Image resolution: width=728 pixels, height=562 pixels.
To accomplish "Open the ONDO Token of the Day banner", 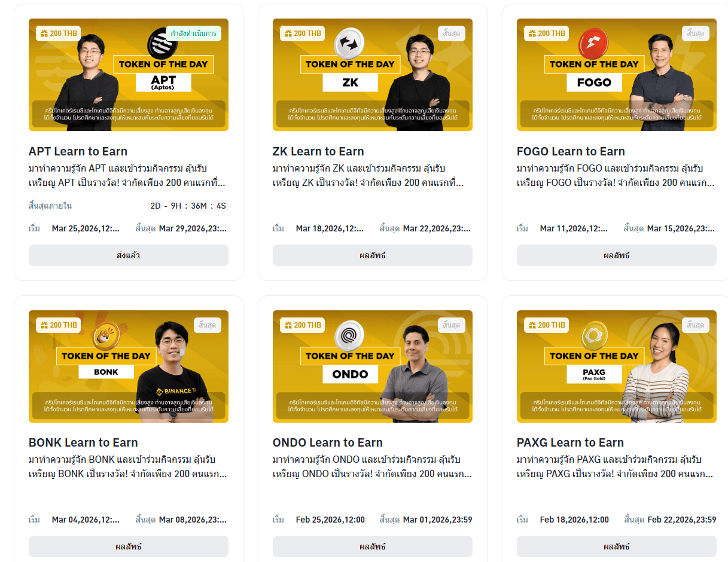I will pos(373,366).
